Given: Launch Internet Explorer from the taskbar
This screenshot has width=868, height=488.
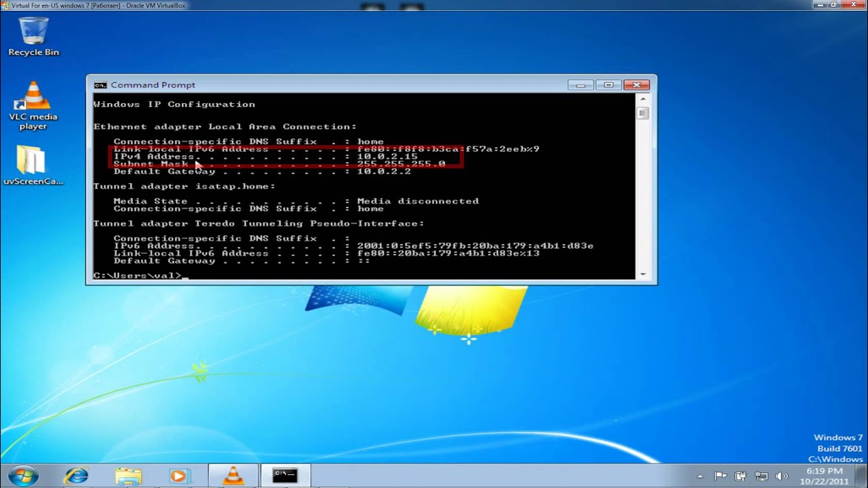Looking at the screenshot, I should [76, 476].
